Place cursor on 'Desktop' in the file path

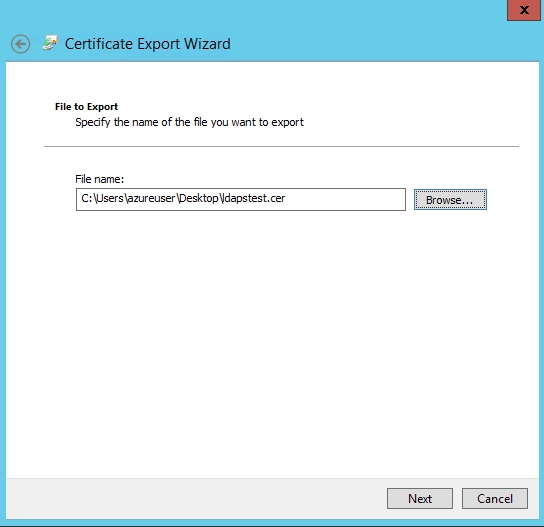point(198,198)
